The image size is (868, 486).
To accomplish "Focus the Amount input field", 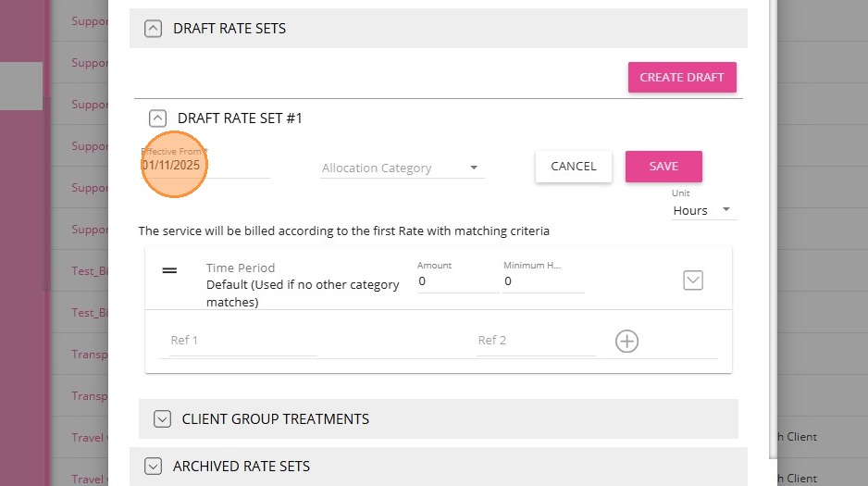I will 457,281.
